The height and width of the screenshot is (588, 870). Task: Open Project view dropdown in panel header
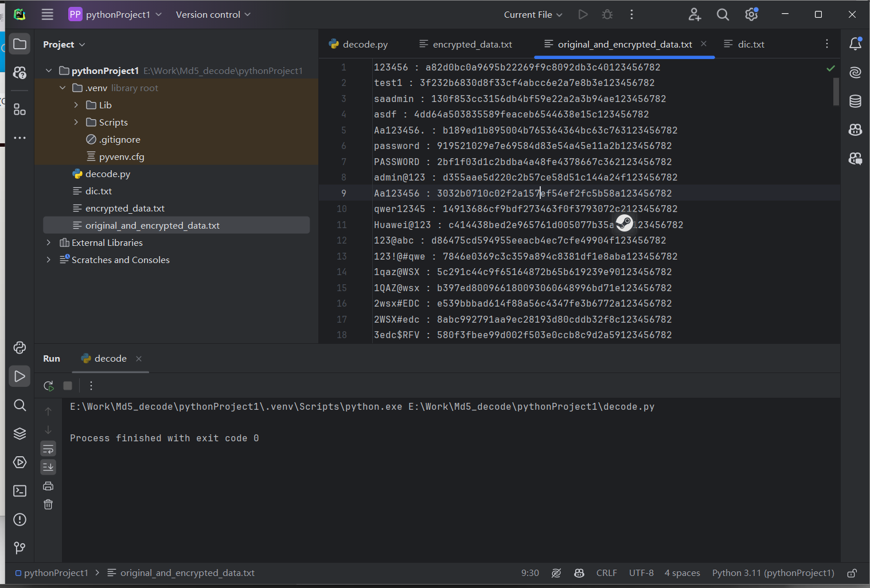64,44
